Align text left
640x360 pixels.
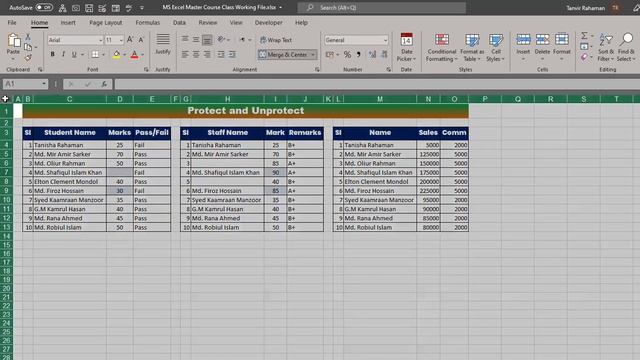pyautogui.click(x=185, y=54)
